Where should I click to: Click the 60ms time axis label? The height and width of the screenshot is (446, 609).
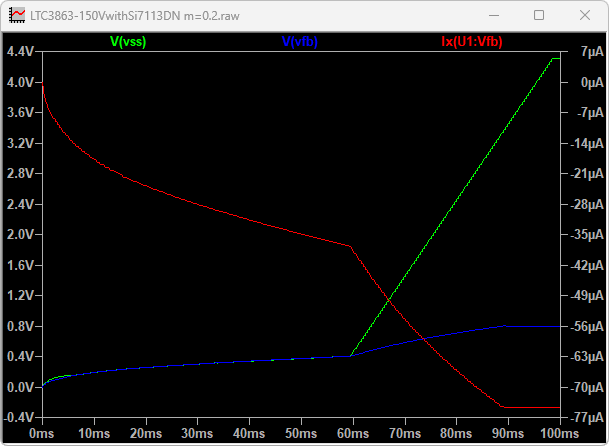pos(353,434)
